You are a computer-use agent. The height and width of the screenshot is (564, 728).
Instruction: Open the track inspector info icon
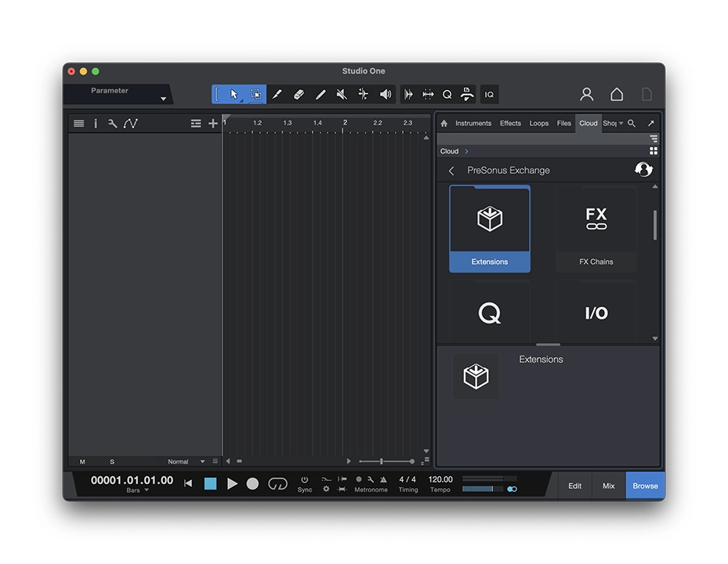(x=96, y=123)
